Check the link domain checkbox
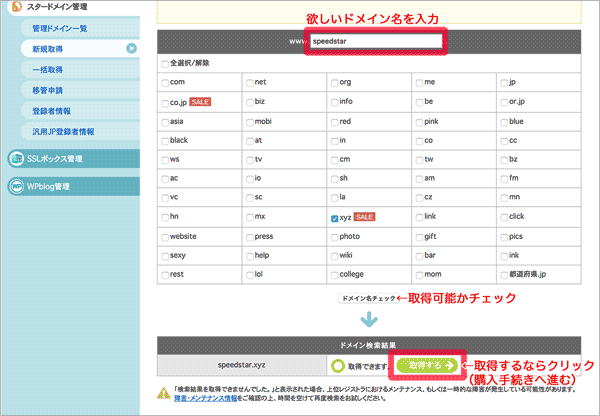Image resolution: width=600 pixels, height=416 pixels. click(x=419, y=217)
